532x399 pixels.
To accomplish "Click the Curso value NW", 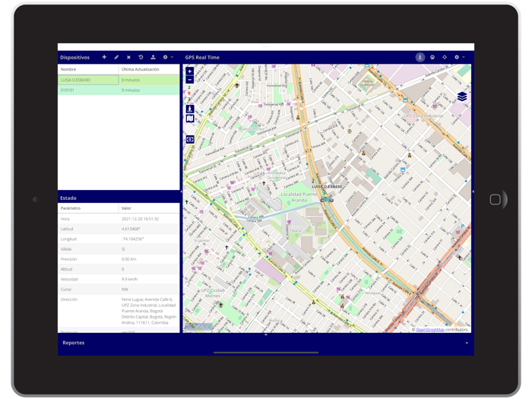I will click(125, 290).
